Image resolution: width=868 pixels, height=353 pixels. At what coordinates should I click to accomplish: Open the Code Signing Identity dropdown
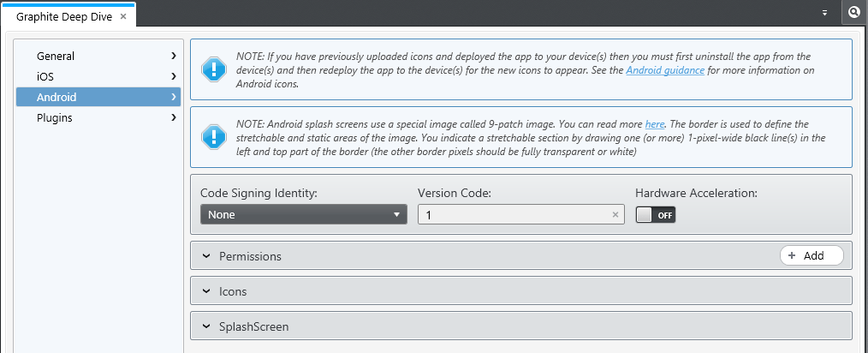coord(303,214)
